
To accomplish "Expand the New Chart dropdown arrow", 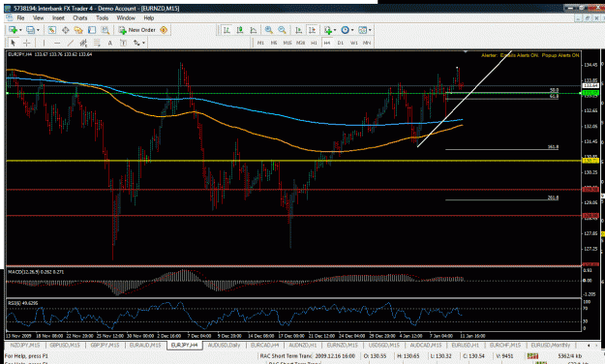I will point(20,30).
